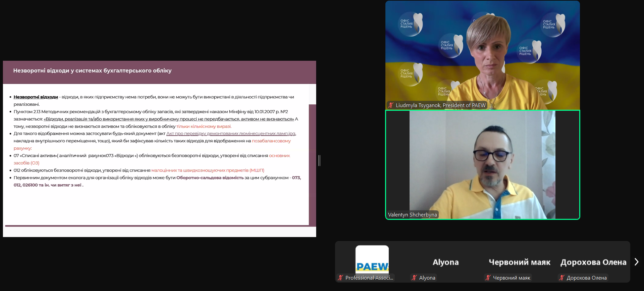Screen dimensions: 644x291
Task: Click the underlined 'Незворотні відходи' term in slide
Action: (36, 97)
